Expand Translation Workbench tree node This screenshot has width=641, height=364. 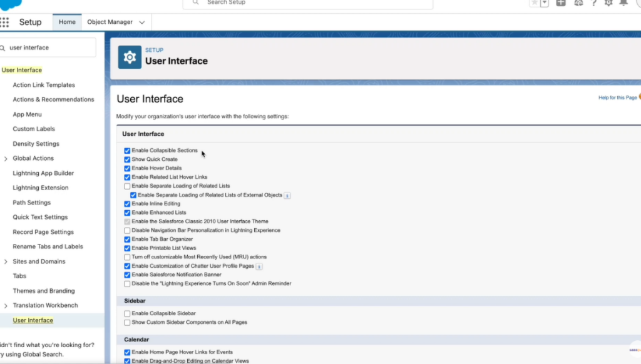6,306
